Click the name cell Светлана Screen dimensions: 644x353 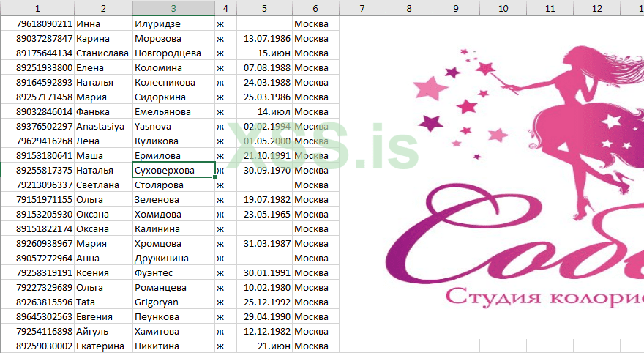pyautogui.click(x=103, y=185)
